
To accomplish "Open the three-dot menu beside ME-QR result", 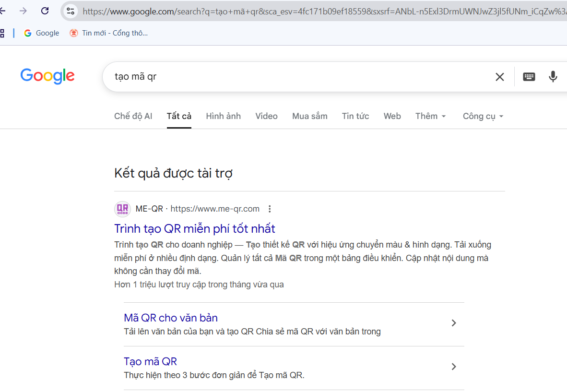I will (270, 209).
